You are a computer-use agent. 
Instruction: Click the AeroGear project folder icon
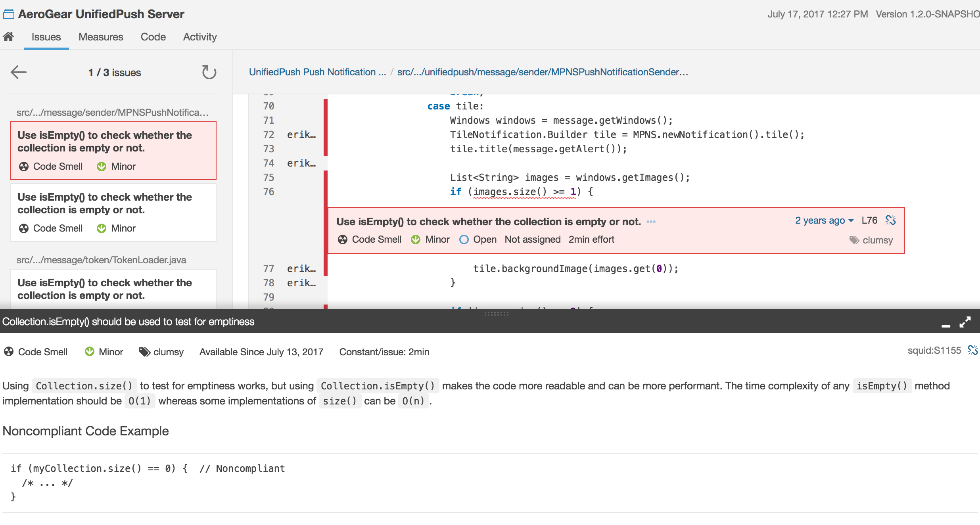tap(9, 14)
